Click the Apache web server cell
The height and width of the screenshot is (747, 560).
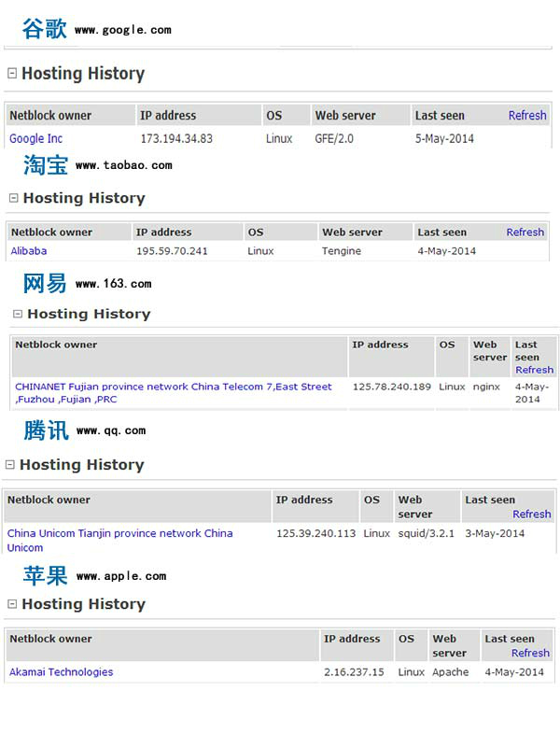(x=451, y=672)
